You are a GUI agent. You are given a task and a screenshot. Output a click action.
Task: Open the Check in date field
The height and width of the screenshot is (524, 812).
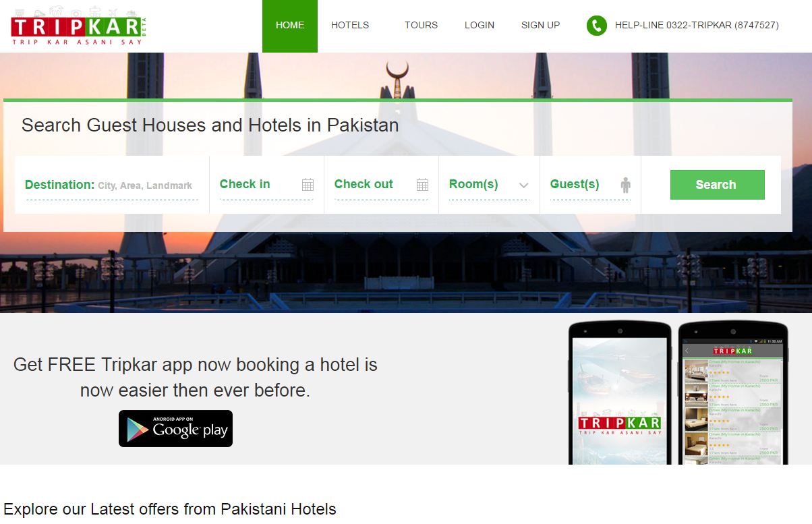[x=266, y=185]
